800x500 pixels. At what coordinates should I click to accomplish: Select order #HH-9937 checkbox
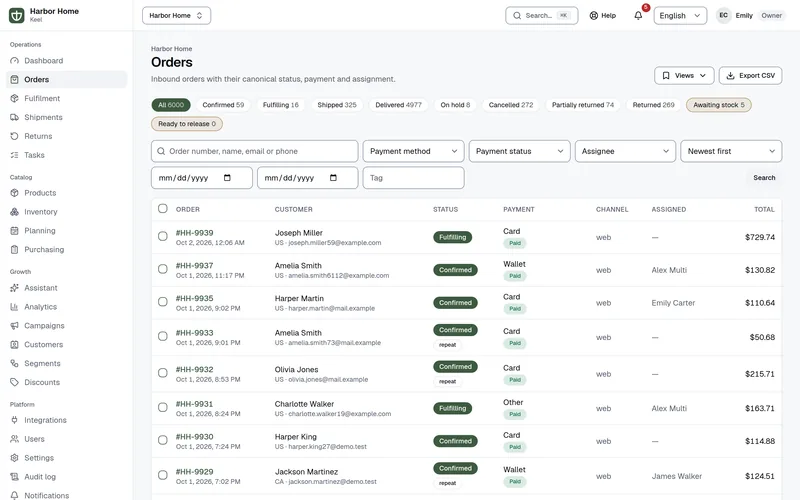pyautogui.click(x=163, y=269)
